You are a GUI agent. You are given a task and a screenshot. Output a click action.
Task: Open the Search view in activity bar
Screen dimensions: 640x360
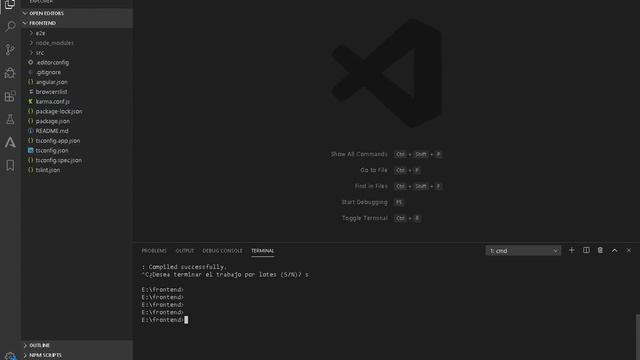[x=10, y=27]
